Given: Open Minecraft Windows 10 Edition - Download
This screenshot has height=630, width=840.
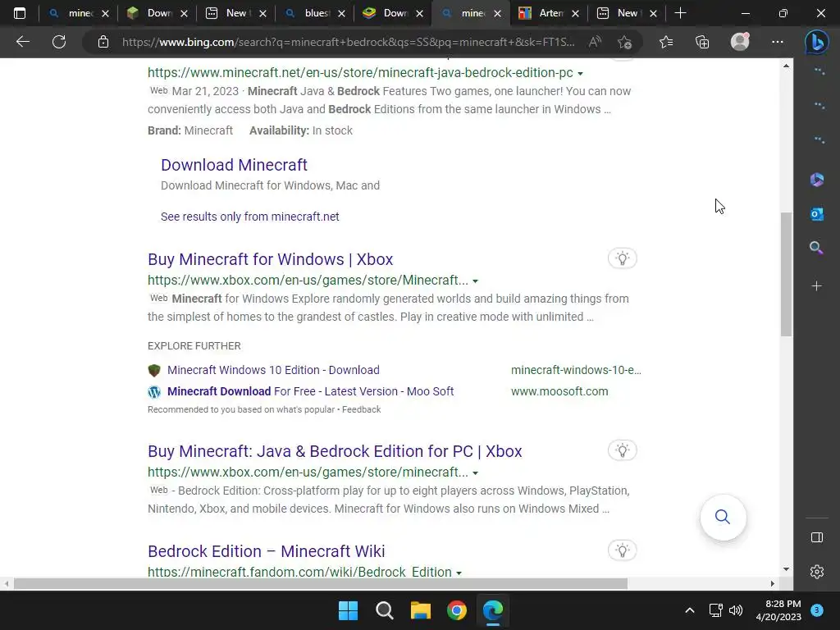Looking at the screenshot, I should pyautogui.click(x=273, y=370).
